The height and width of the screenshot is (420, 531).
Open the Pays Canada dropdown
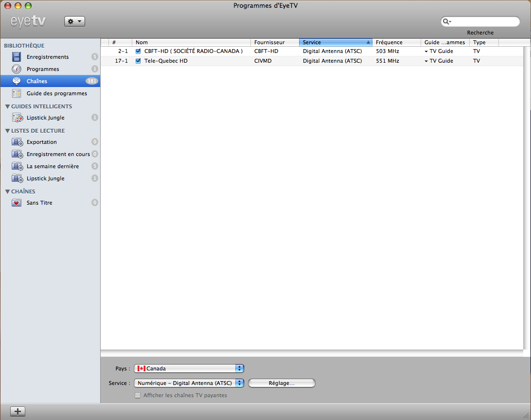point(189,368)
